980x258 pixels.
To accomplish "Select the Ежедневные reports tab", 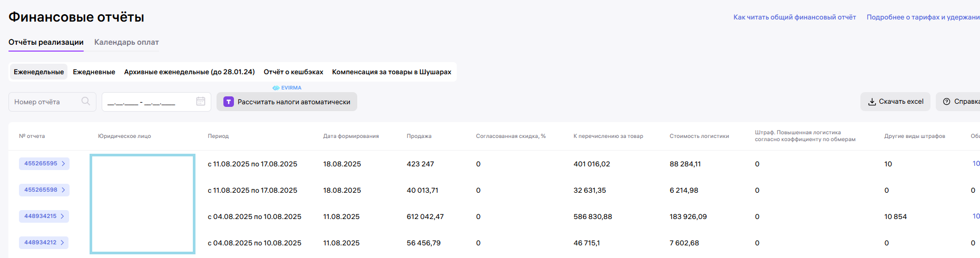I will 94,72.
